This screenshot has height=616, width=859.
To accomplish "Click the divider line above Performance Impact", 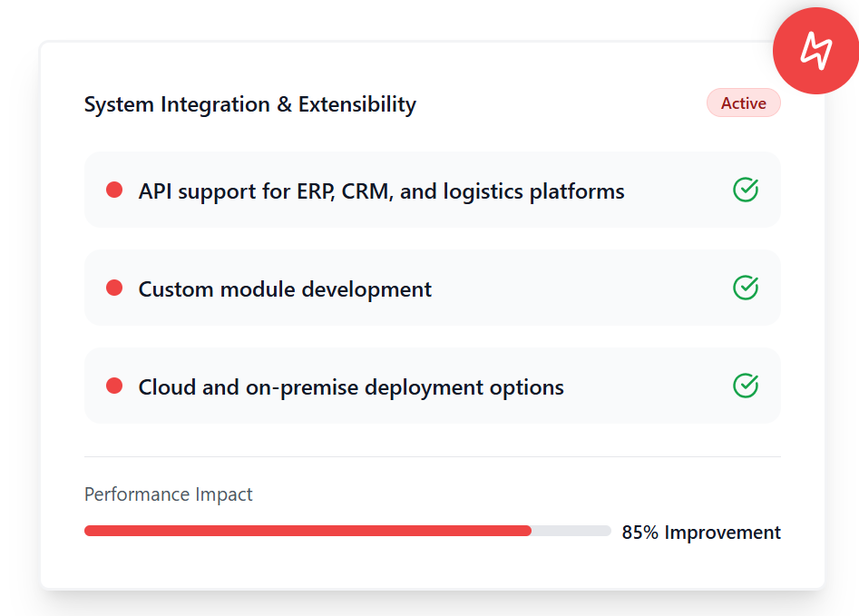I will [432, 456].
